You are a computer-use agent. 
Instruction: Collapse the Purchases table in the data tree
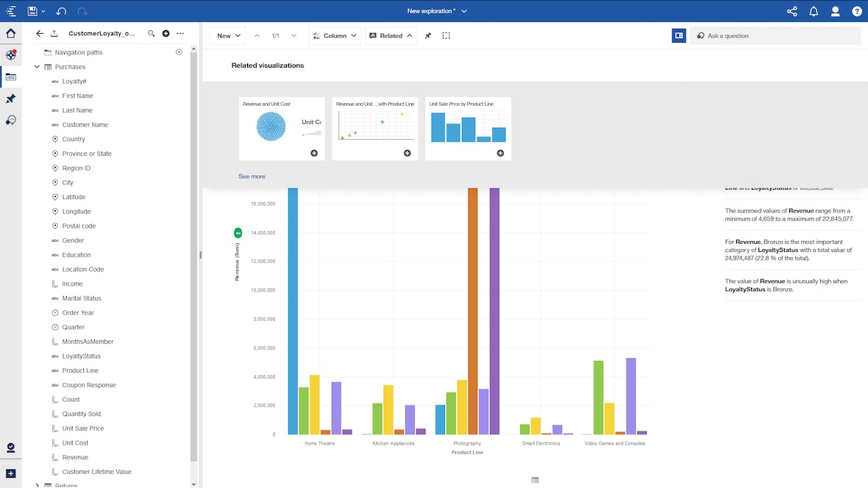point(36,66)
